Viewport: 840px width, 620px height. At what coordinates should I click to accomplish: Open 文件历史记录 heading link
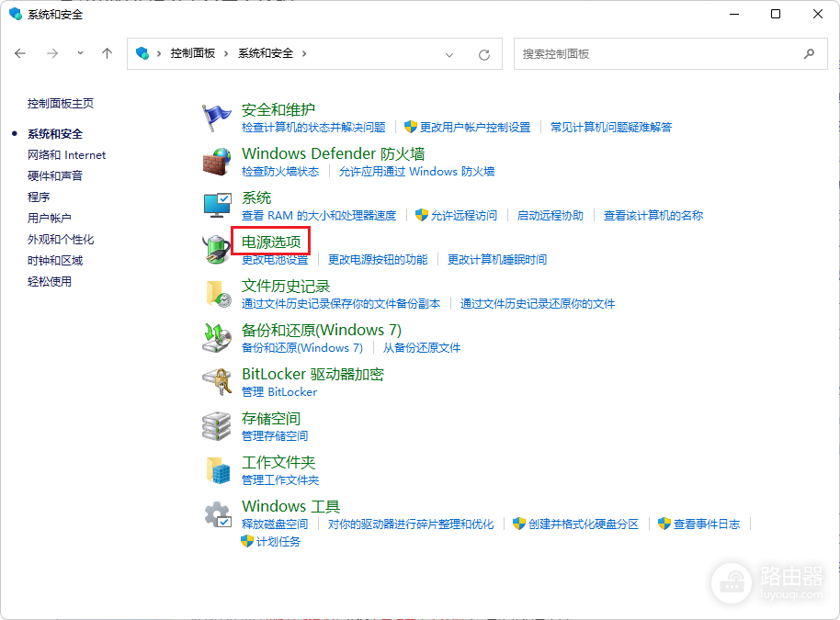(286, 286)
